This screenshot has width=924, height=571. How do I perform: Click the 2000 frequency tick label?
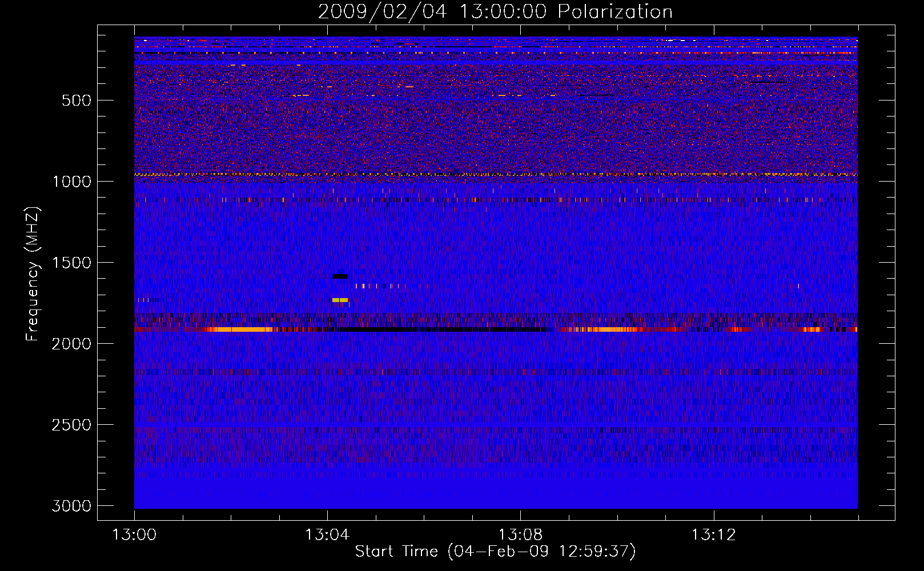click(x=71, y=344)
